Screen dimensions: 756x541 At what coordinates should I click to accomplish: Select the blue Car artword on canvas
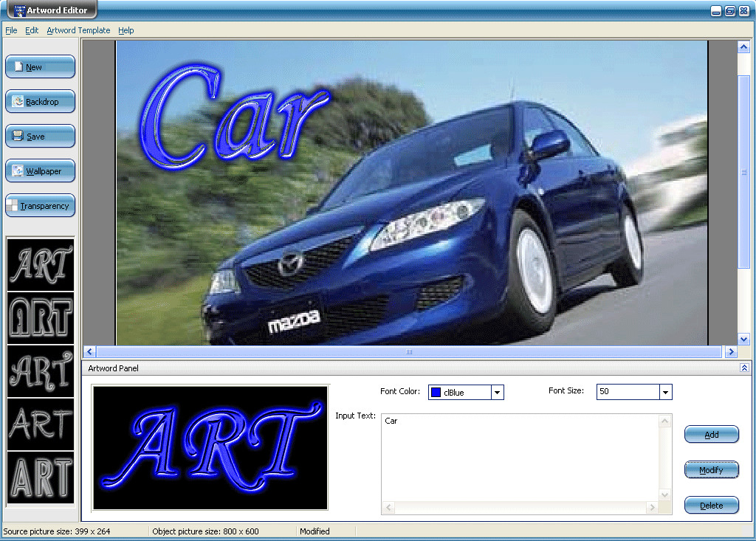(234, 116)
